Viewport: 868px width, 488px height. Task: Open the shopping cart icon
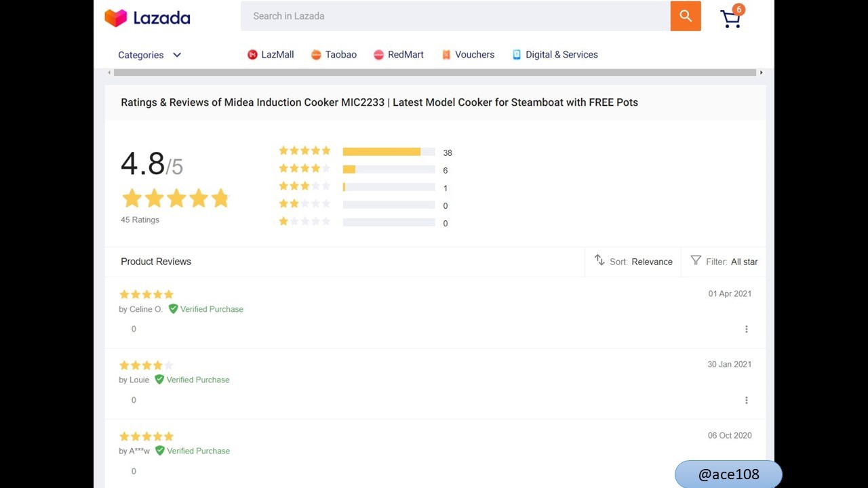pyautogui.click(x=731, y=18)
